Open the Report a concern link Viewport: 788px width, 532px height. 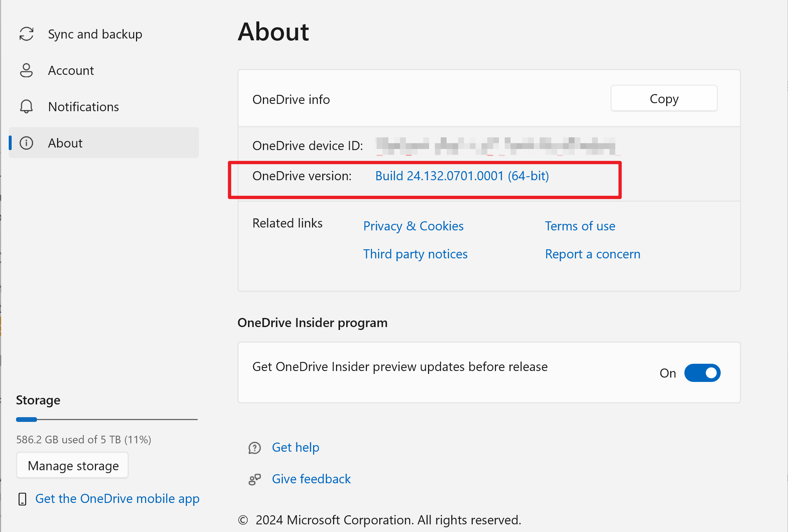(x=593, y=254)
